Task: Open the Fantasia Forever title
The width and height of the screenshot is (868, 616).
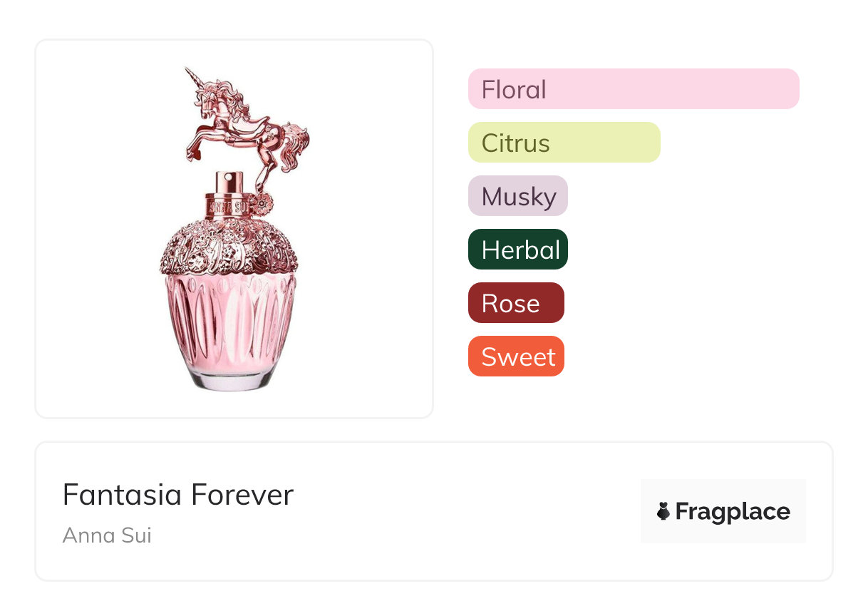Action: point(177,494)
